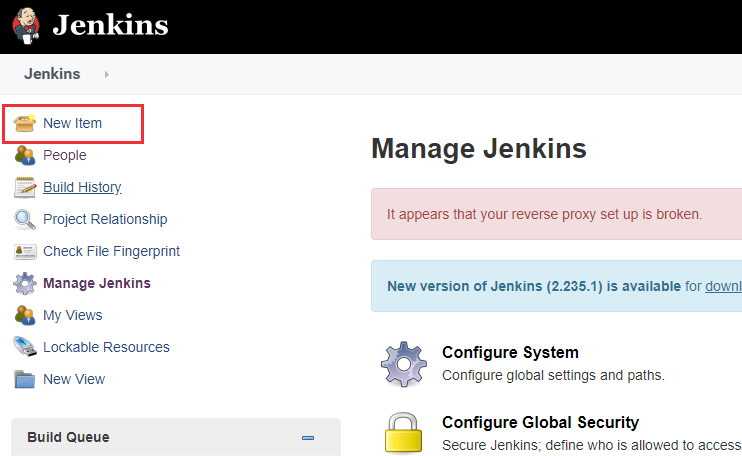Click the Lockable Resources USB drive icon
The height and width of the screenshot is (456, 742).
click(x=25, y=347)
